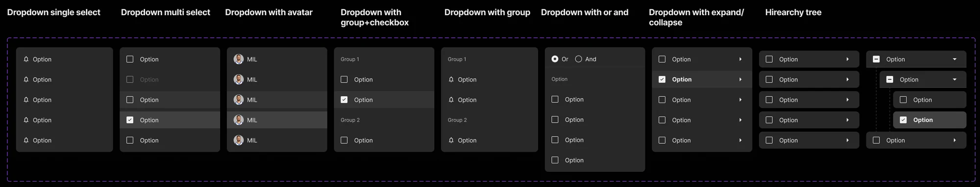This screenshot has height=187, width=980.
Task: Expand top arrow in the separate-row Option list
Action: [848, 59]
